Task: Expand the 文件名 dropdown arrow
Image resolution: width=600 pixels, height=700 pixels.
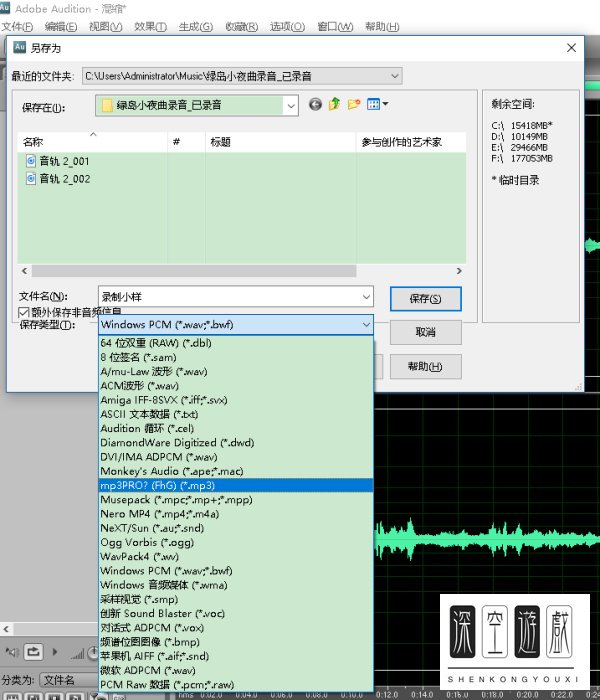Action: (x=366, y=297)
